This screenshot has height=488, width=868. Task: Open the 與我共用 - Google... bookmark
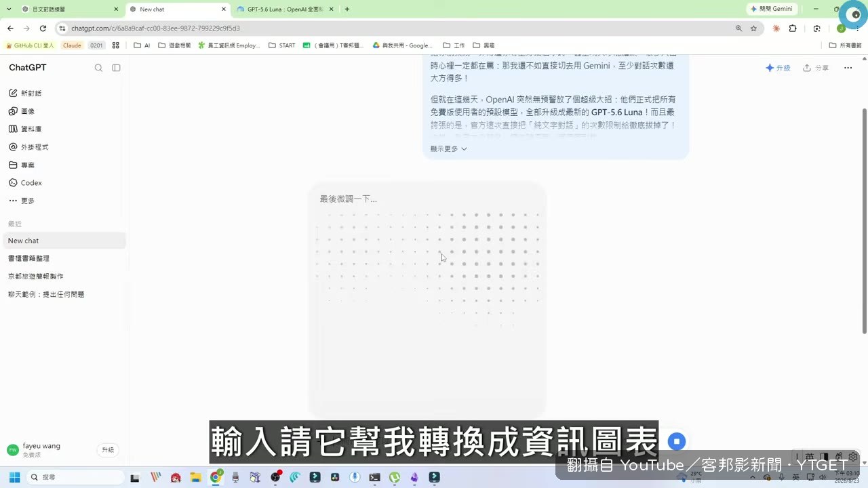pyautogui.click(x=403, y=45)
